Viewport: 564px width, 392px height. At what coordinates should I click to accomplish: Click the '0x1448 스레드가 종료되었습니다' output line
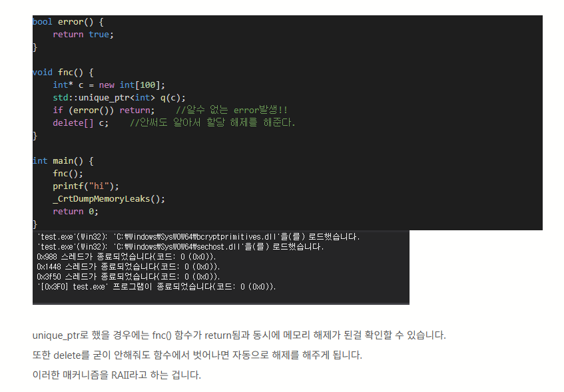129,267
